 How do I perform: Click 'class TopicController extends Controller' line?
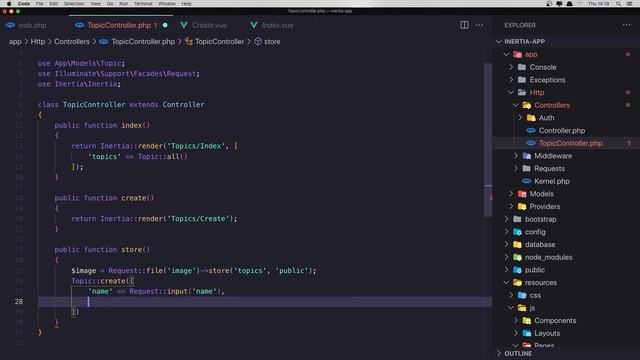coord(121,104)
